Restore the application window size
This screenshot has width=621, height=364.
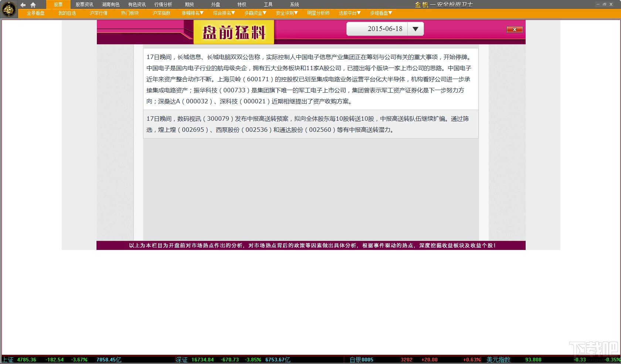(x=605, y=4)
